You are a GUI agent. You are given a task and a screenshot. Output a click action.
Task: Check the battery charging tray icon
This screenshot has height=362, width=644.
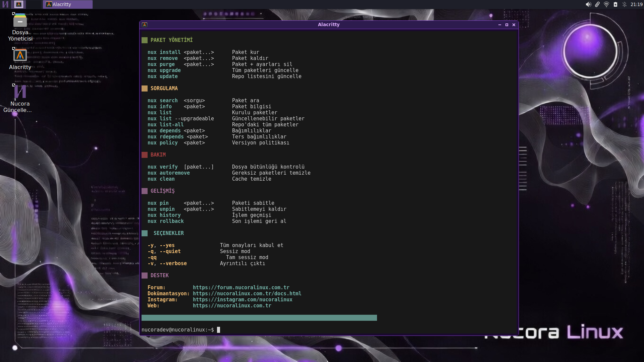click(615, 4)
